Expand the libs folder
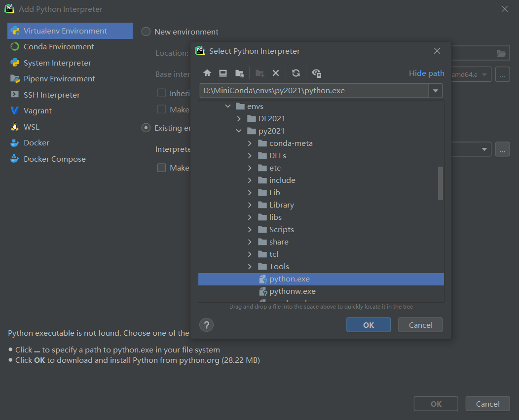 point(250,217)
